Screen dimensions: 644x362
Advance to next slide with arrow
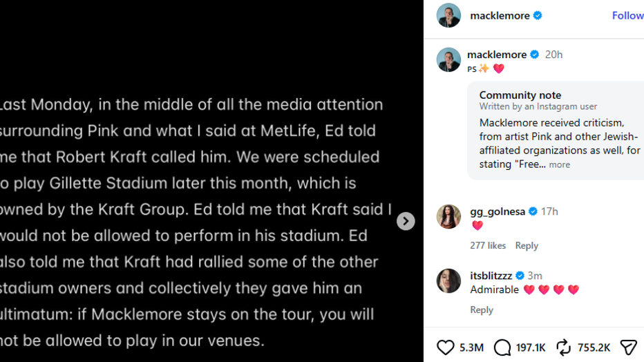coord(406,221)
